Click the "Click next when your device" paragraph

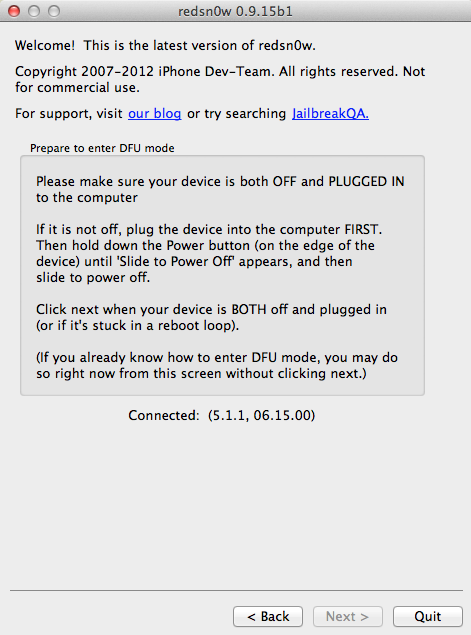[211, 318]
